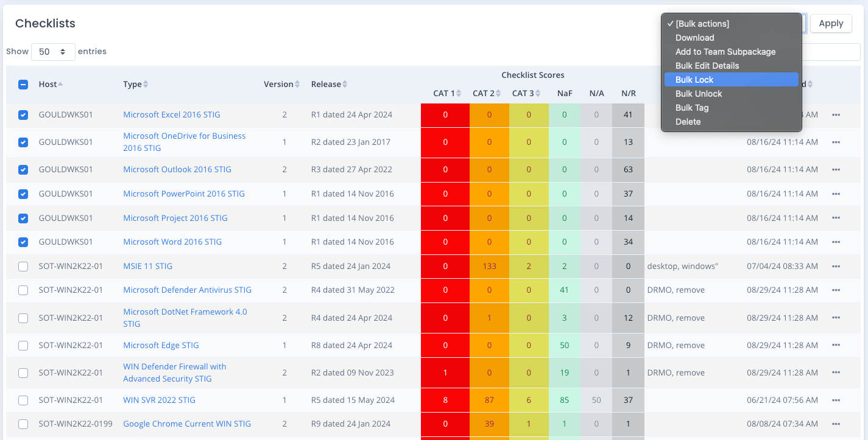Screen dimensions: 868x440
Task: Open row actions for Microsoft DotNet Framework STIG
Action: click(836, 318)
